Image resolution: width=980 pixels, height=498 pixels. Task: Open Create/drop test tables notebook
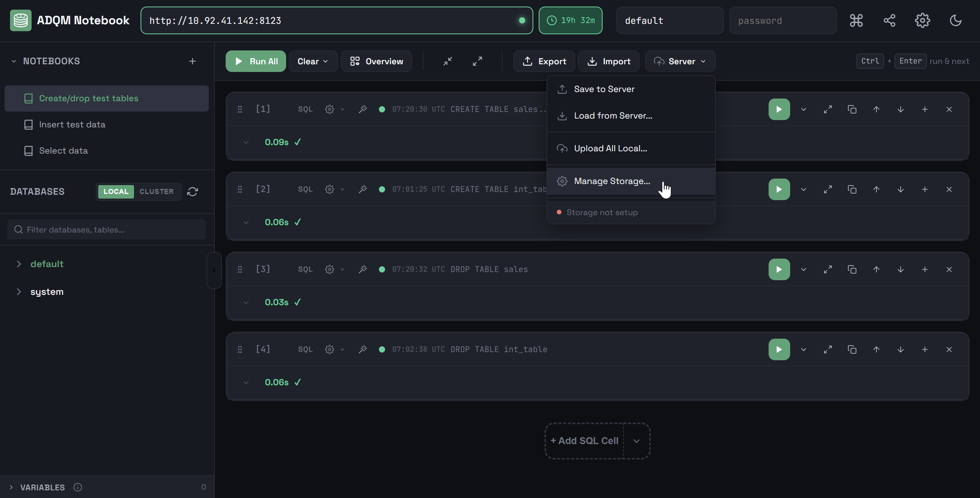click(107, 99)
